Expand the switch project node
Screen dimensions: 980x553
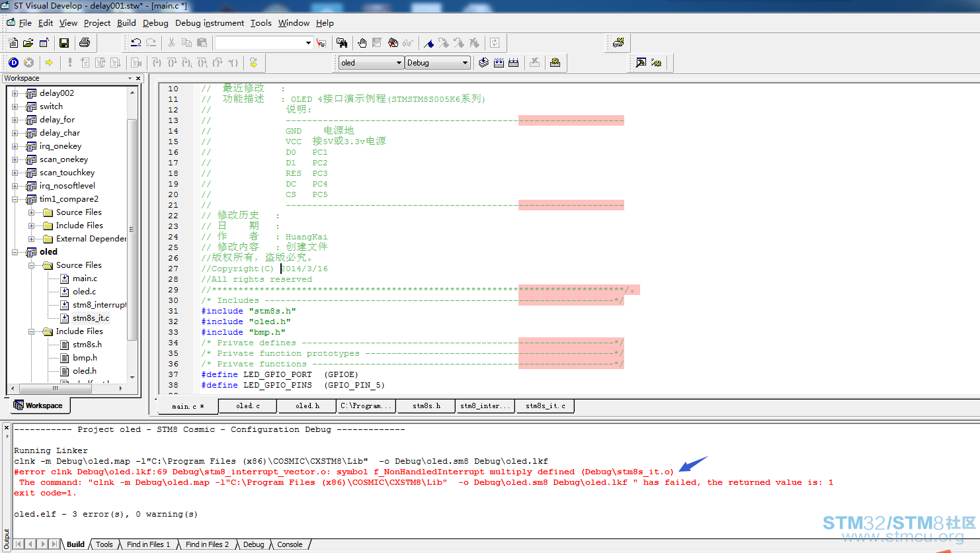(15, 106)
